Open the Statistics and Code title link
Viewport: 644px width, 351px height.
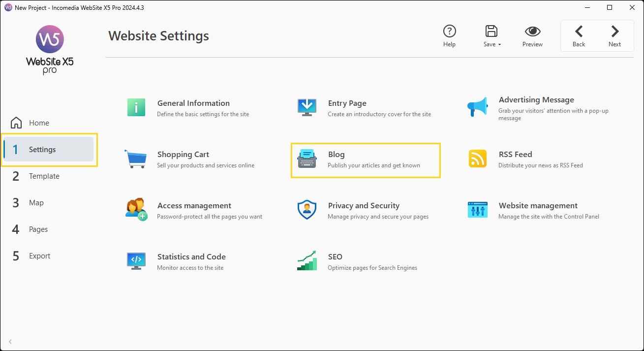[191, 257]
